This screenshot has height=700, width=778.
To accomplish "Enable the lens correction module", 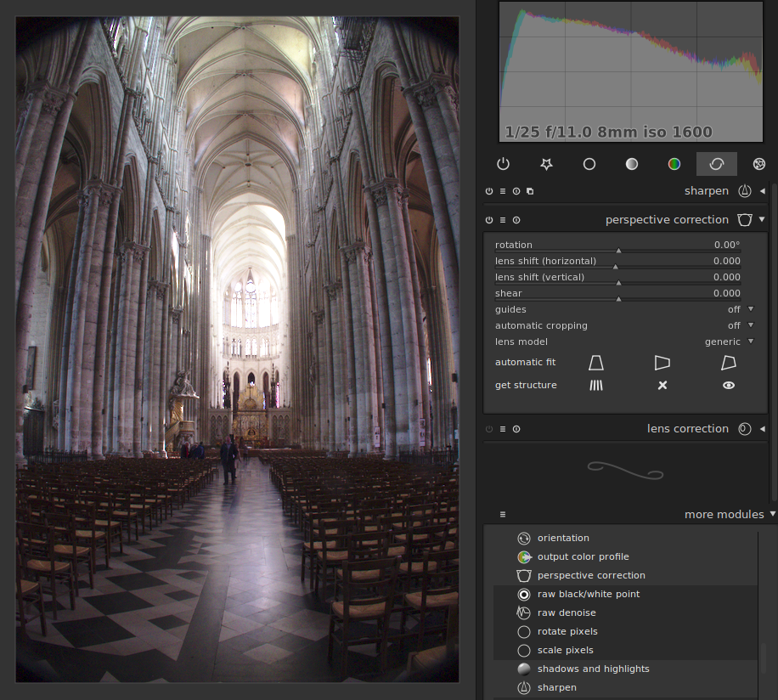I will 489,429.
